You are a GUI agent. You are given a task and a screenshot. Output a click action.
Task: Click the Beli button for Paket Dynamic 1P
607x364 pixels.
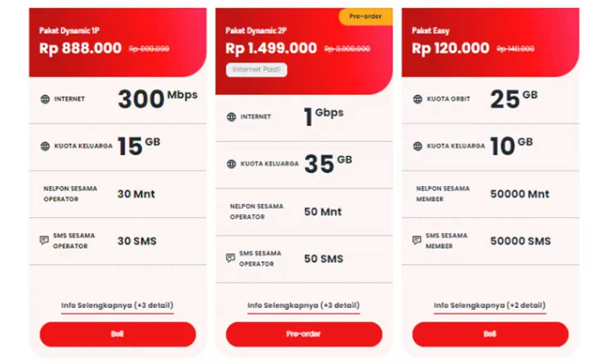[x=118, y=334]
